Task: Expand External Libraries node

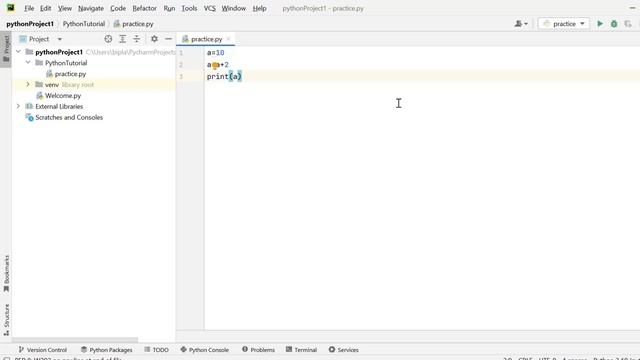Action: 18,106
